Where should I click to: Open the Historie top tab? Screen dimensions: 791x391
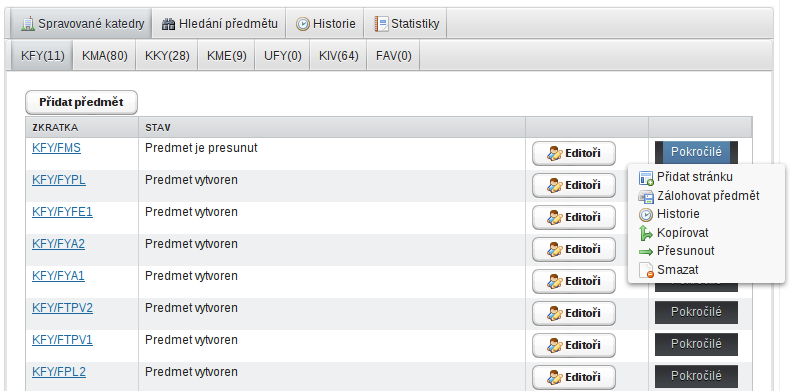(x=325, y=24)
